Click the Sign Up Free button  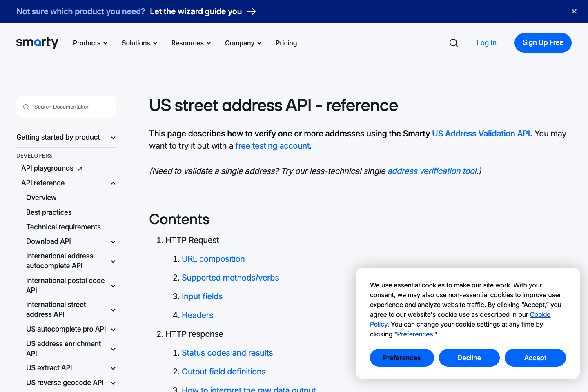click(543, 43)
